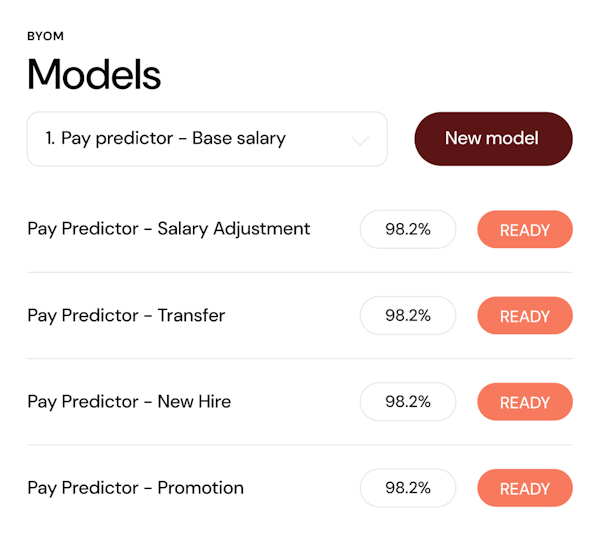Click 98.2% badge for Salary Adjustment
The image size is (602, 544).
[x=408, y=229]
